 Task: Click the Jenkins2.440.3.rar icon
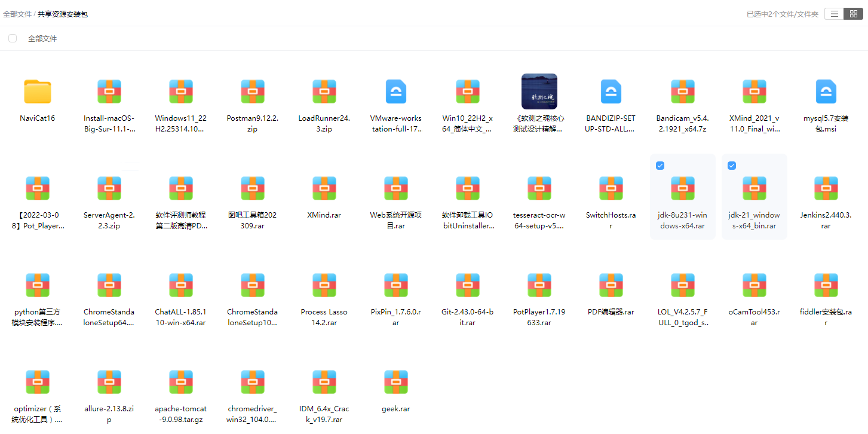(826, 188)
